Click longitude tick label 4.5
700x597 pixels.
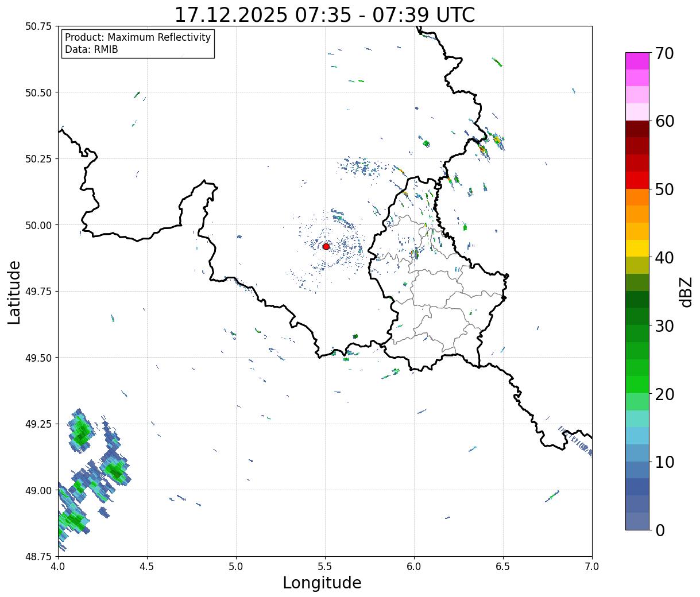point(147,566)
